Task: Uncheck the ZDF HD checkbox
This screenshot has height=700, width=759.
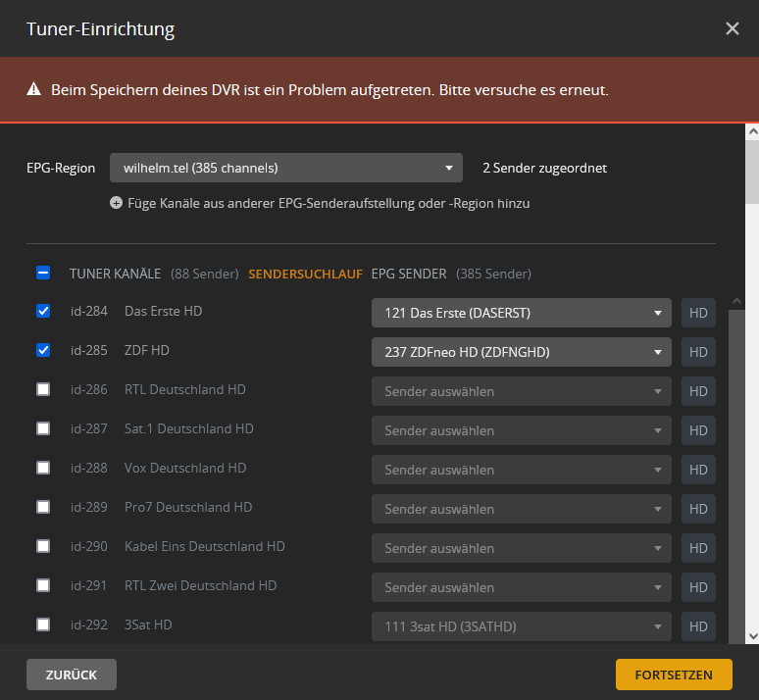Action: tap(43, 350)
